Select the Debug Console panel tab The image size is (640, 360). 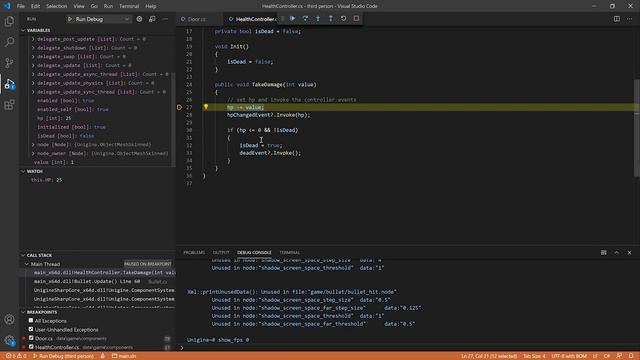pyautogui.click(x=254, y=253)
